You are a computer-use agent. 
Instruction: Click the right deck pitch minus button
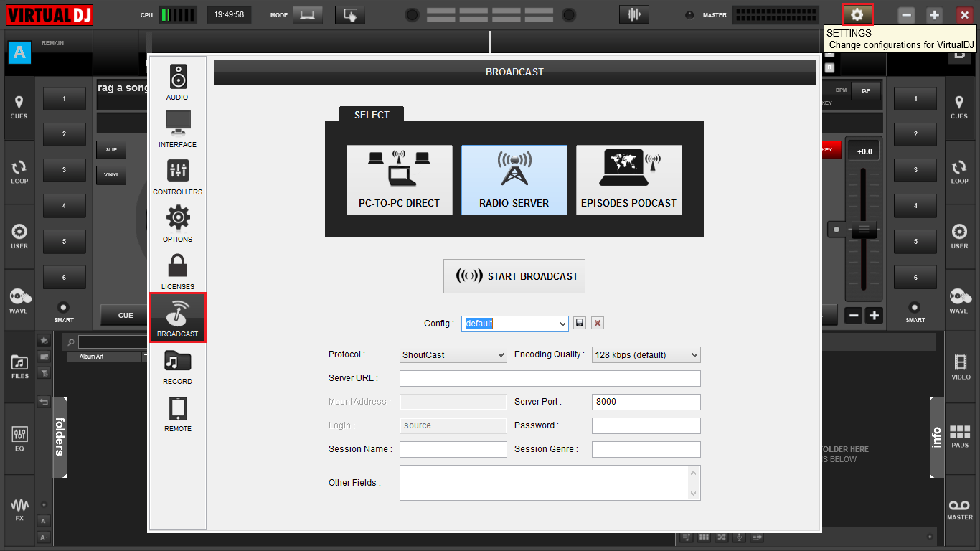pyautogui.click(x=854, y=315)
